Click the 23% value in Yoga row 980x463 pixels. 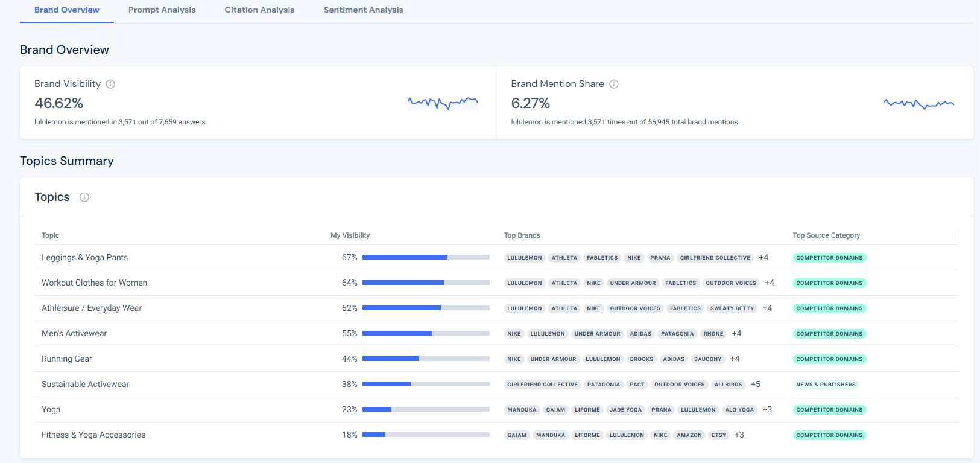click(350, 409)
